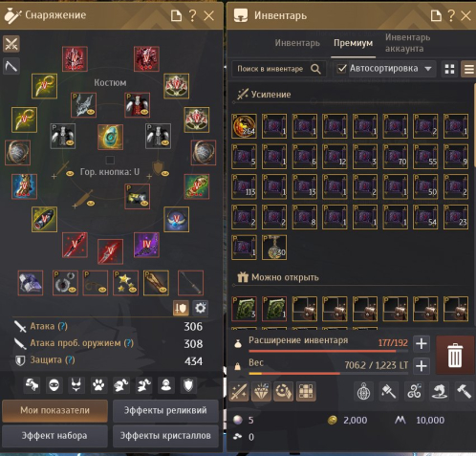Screen dimensions: 476x456
Task: Click the Эффекты реликвий button
Action: 165,410
